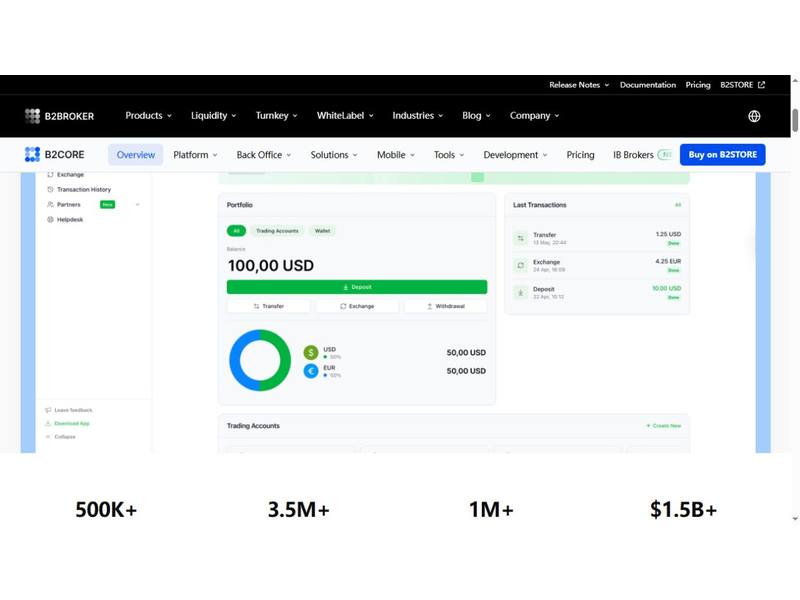The width and height of the screenshot is (800, 600).
Task: Click the New badge beside Partners
Action: 108,205
